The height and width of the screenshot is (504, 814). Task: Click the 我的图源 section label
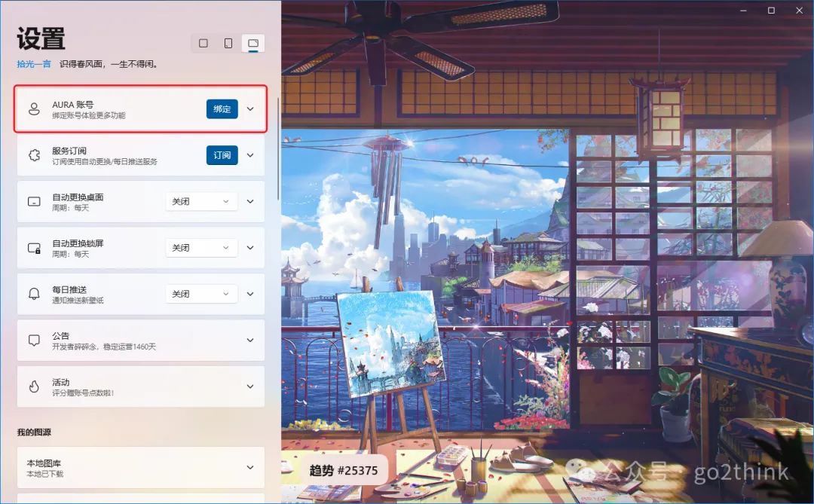click(34, 432)
